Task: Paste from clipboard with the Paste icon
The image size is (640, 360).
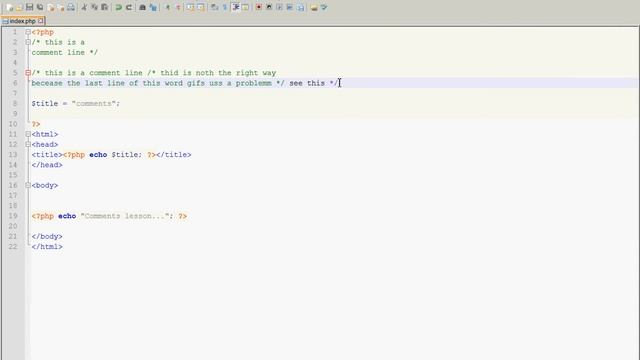Action: [104, 7]
